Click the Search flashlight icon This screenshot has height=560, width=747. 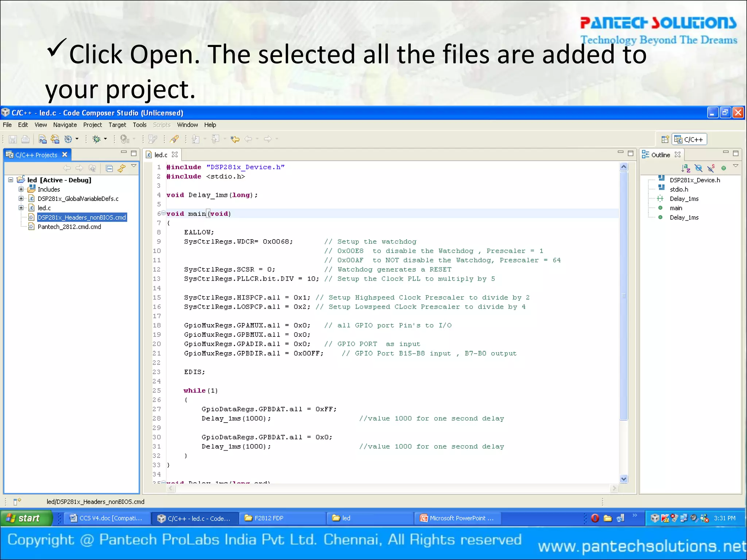pyautogui.click(x=174, y=139)
